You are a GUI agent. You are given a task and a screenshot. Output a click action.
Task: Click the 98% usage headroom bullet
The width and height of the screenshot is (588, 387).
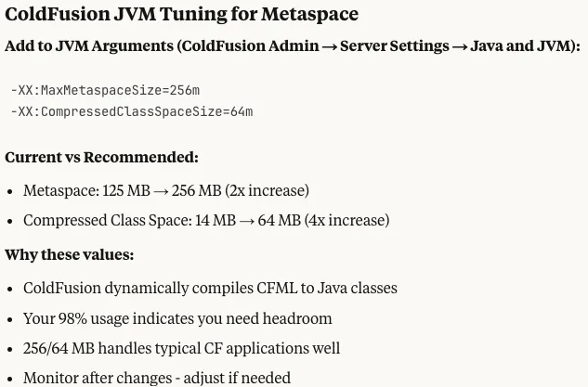(177, 318)
